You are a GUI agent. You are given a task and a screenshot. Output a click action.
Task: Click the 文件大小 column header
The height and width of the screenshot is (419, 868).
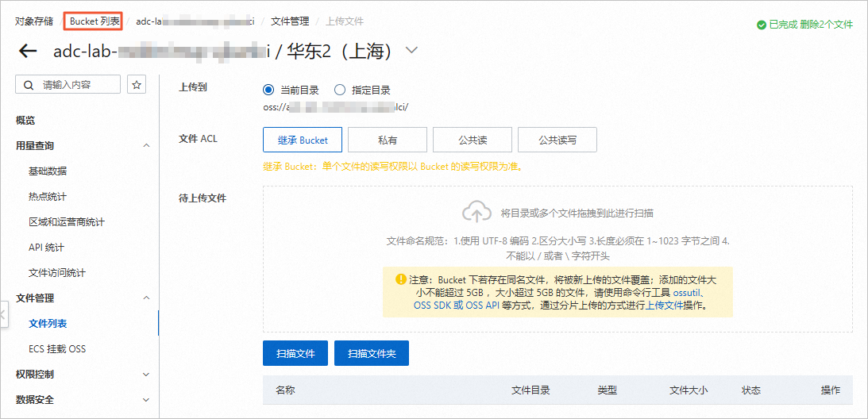click(689, 390)
